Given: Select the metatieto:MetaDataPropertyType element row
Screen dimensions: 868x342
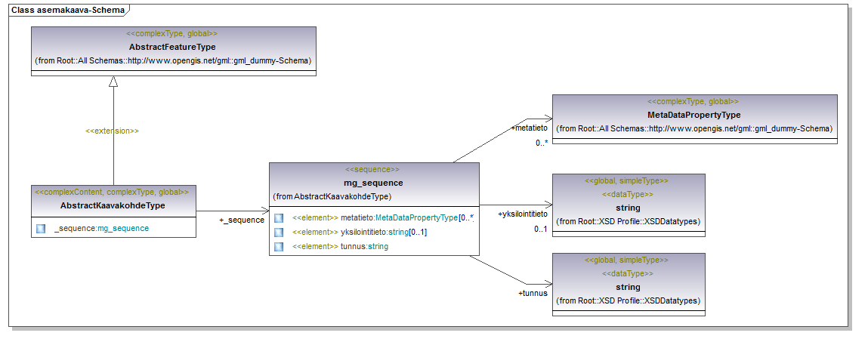Looking at the screenshot, I should coord(374,218).
